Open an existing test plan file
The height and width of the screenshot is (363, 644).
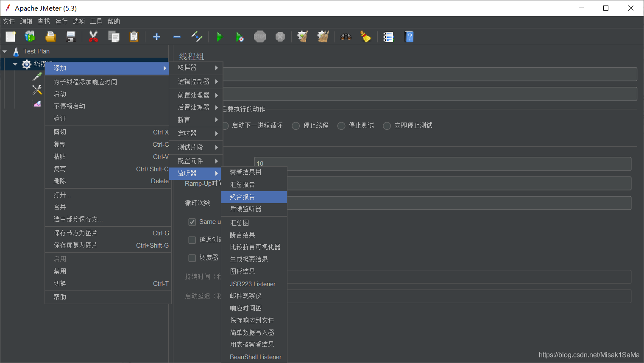tap(50, 36)
